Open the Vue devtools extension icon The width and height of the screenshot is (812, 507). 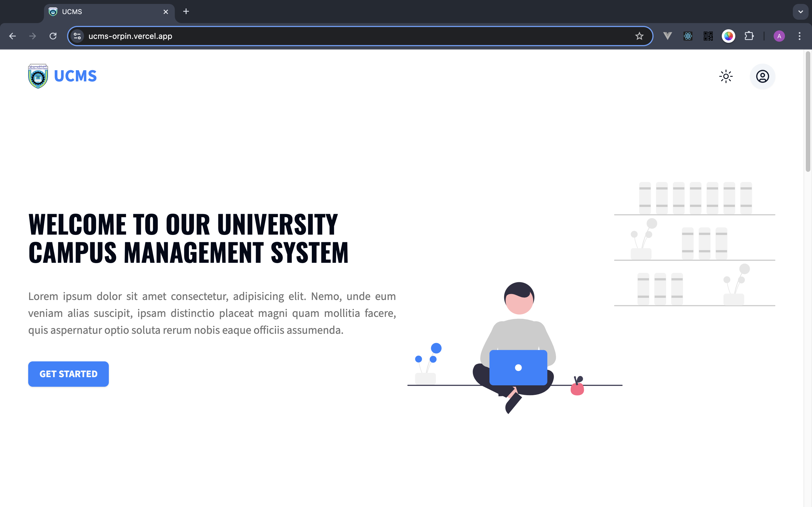pos(667,36)
